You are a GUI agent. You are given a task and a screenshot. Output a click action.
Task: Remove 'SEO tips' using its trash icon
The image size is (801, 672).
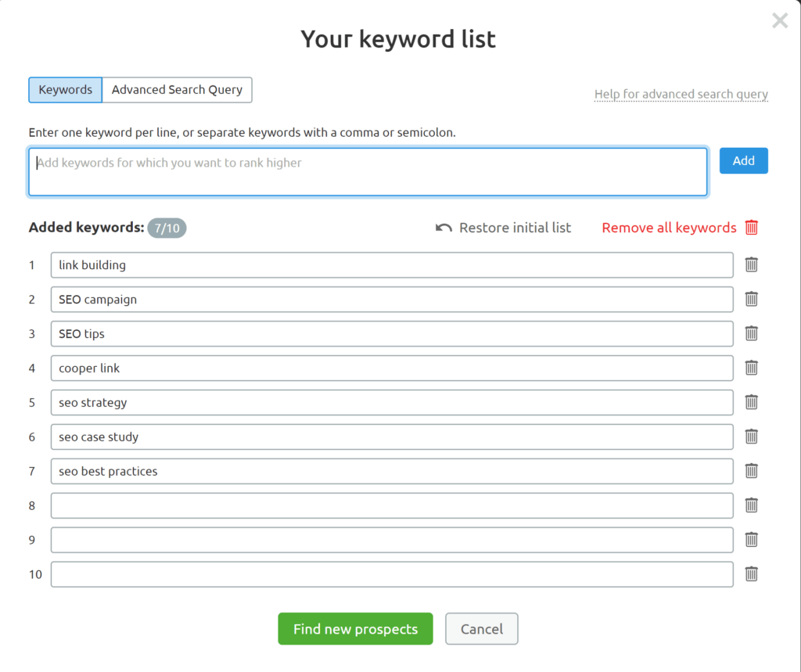751,333
